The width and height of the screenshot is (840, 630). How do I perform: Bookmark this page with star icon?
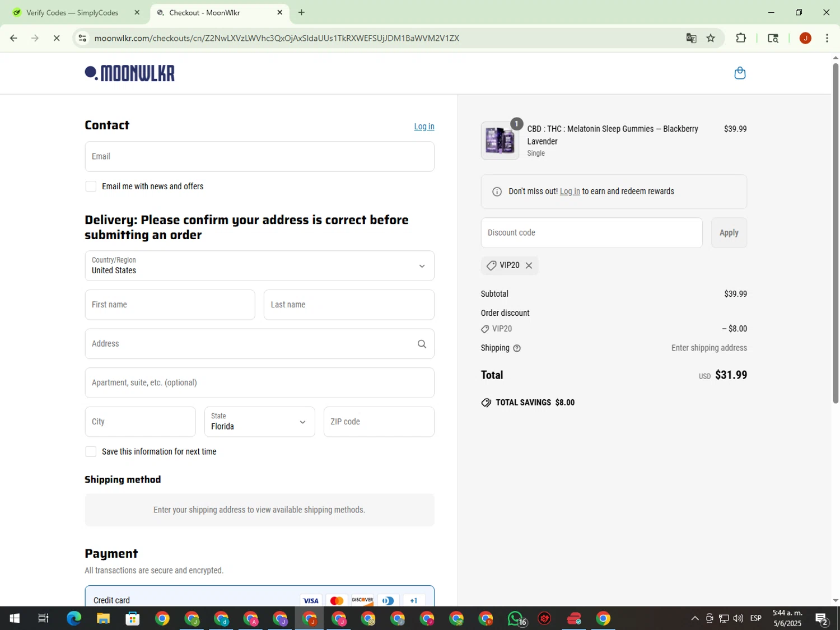711,38
